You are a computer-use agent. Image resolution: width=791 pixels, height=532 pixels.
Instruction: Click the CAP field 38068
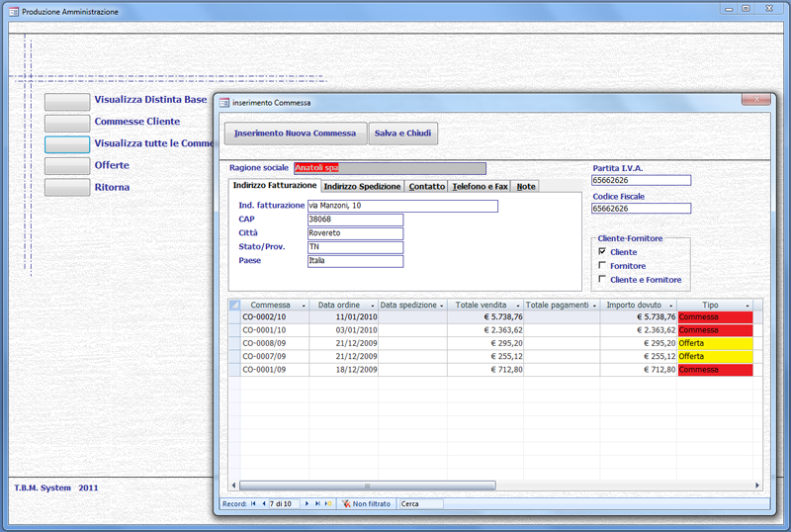[355, 220]
